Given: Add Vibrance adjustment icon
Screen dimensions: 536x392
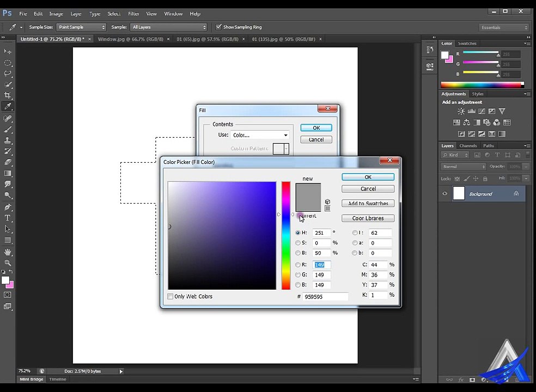Looking at the screenshot, I should [x=502, y=111].
